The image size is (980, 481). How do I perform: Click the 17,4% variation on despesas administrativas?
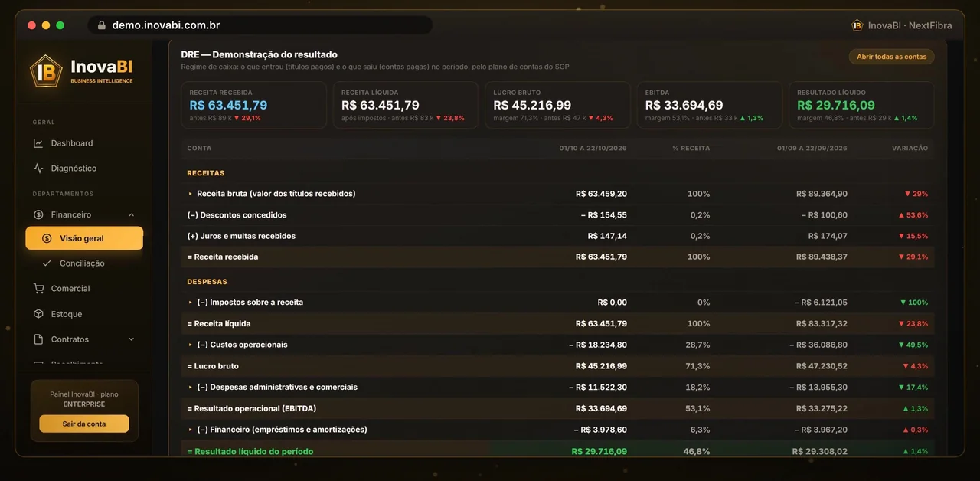913,388
